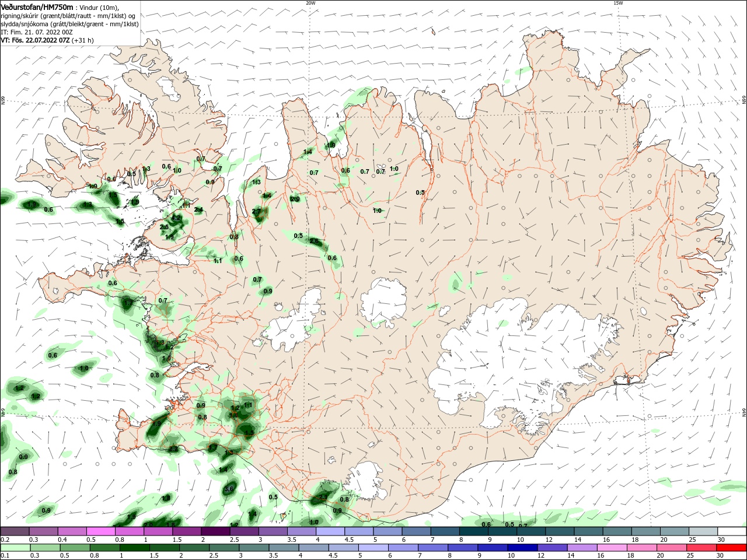
Task: Click the 2.9 precipitation value
Action: pos(295,199)
